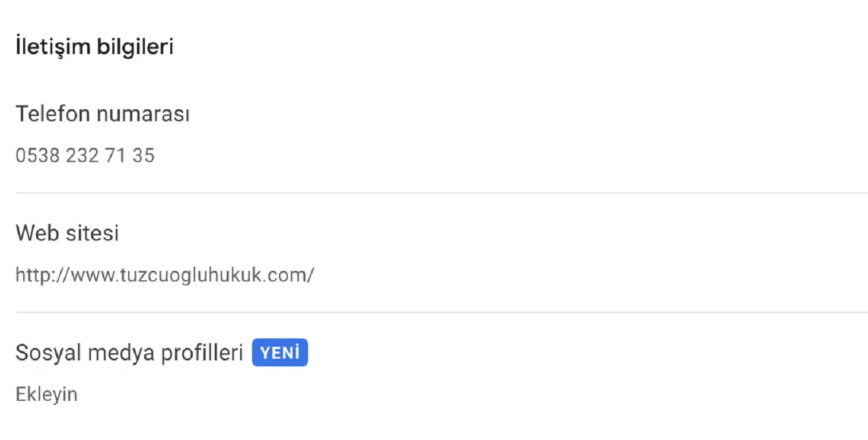Click the İletişim bilgileri heading
The height and width of the screenshot is (440, 868).
click(94, 46)
